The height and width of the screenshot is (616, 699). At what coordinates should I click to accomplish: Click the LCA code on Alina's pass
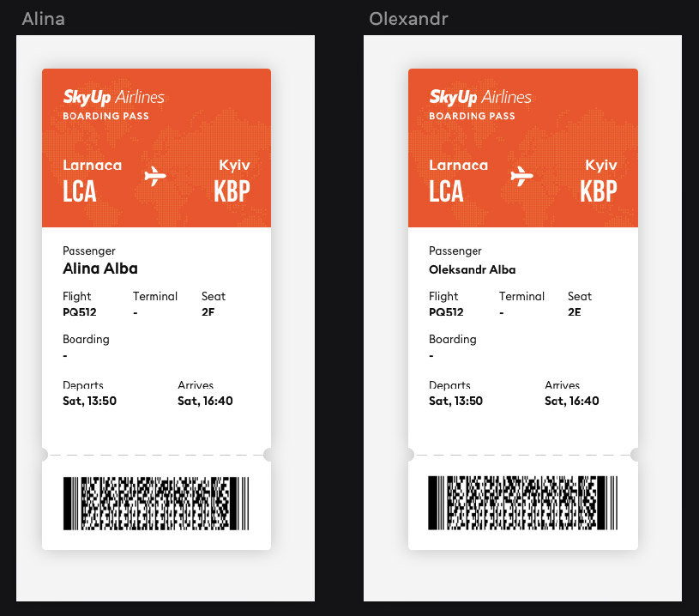[80, 191]
